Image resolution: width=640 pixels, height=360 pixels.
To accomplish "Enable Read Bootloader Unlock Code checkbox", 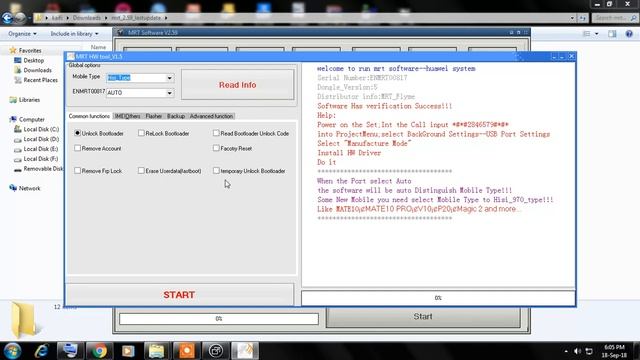I will [216, 133].
